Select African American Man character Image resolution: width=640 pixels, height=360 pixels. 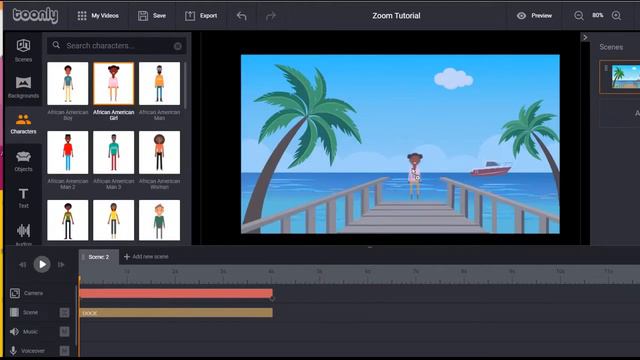159,83
